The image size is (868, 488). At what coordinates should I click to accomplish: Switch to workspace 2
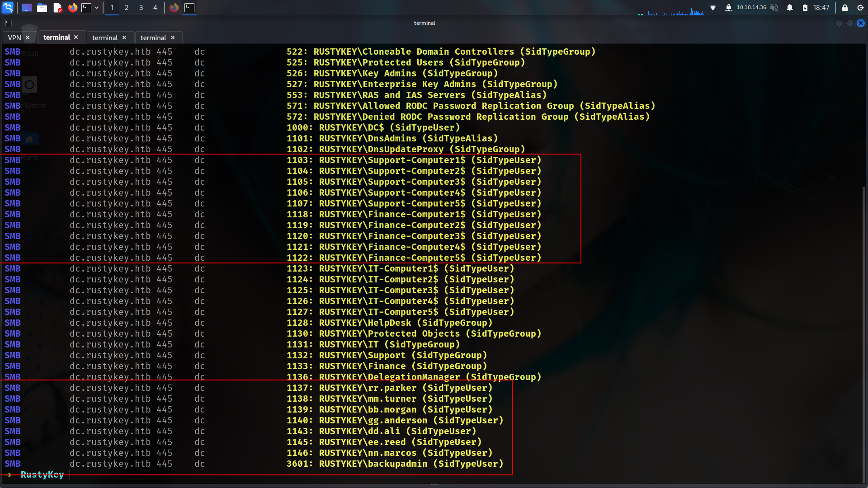point(127,8)
